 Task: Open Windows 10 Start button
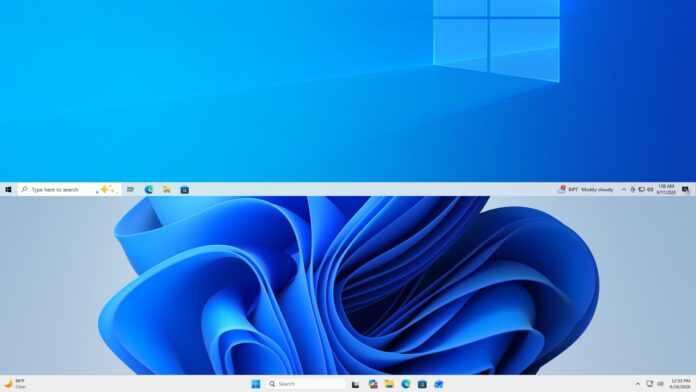pos(8,190)
